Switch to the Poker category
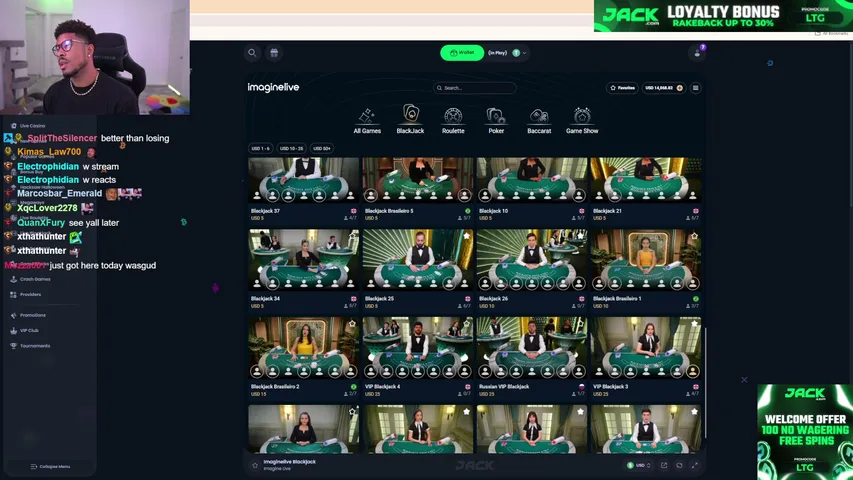 coord(496,120)
